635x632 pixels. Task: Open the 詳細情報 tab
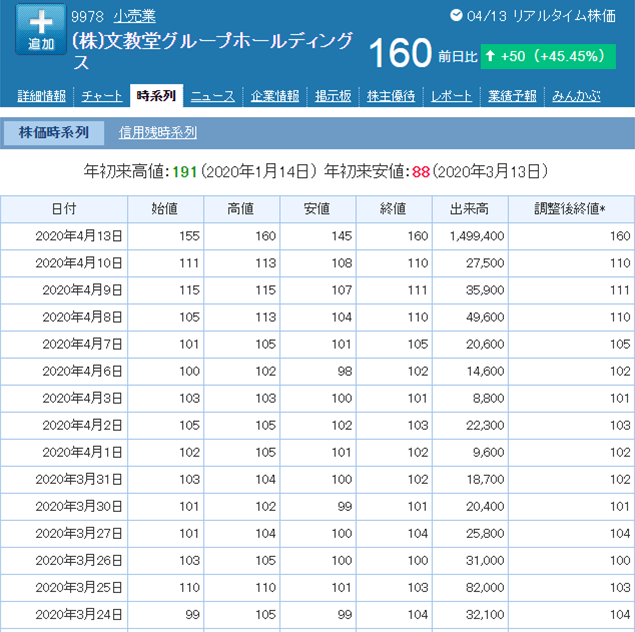pos(41,96)
